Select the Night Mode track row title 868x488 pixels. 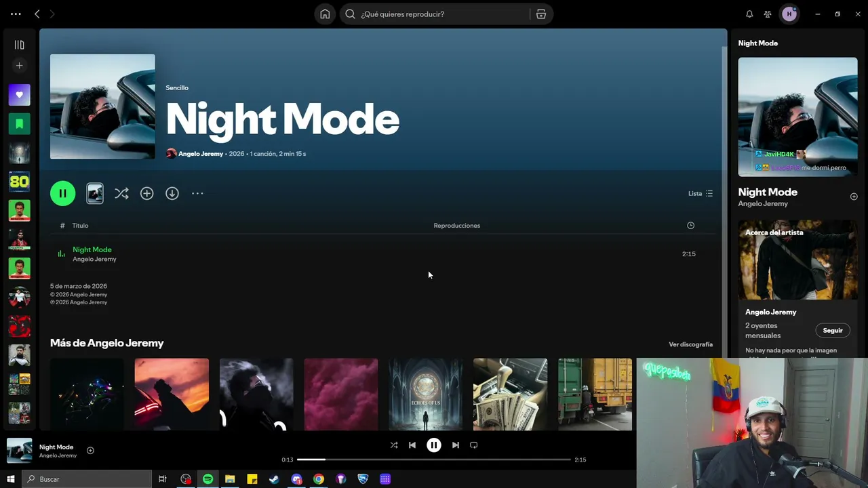[x=92, y=249]
